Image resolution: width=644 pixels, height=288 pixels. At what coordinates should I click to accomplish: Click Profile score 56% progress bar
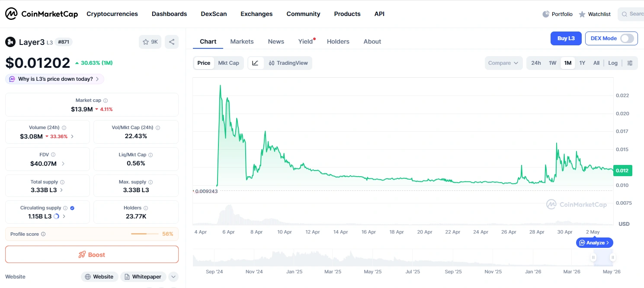145,234
